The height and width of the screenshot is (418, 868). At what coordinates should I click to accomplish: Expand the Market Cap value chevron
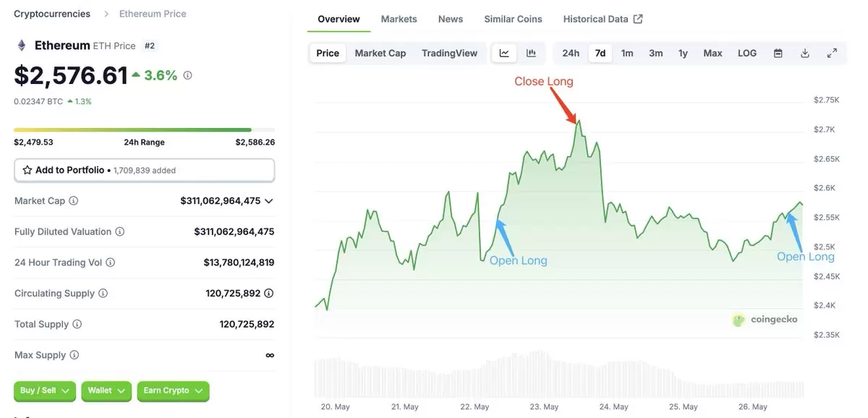(x=269, y=201)
